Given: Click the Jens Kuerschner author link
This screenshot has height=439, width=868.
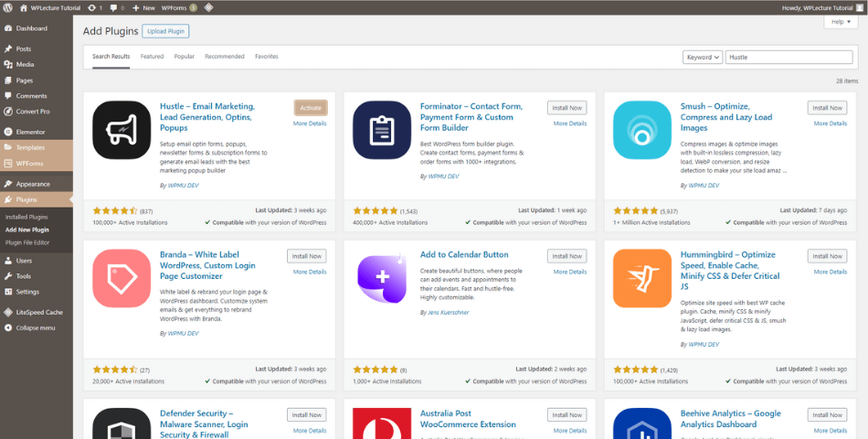Looking at the screenshot, I should tap(448, 313).
